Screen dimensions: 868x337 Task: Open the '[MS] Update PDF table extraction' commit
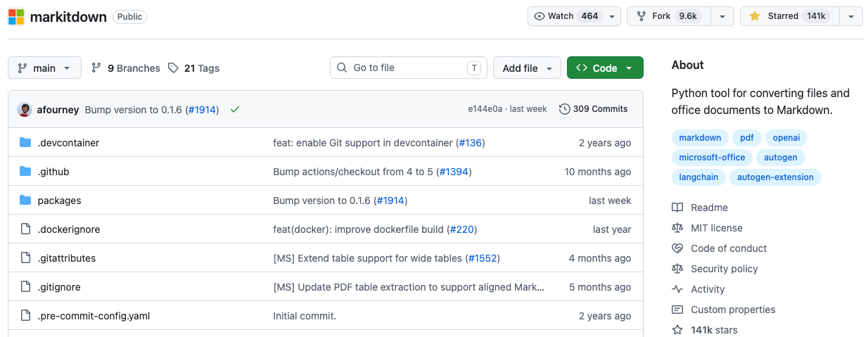(409, 287)
